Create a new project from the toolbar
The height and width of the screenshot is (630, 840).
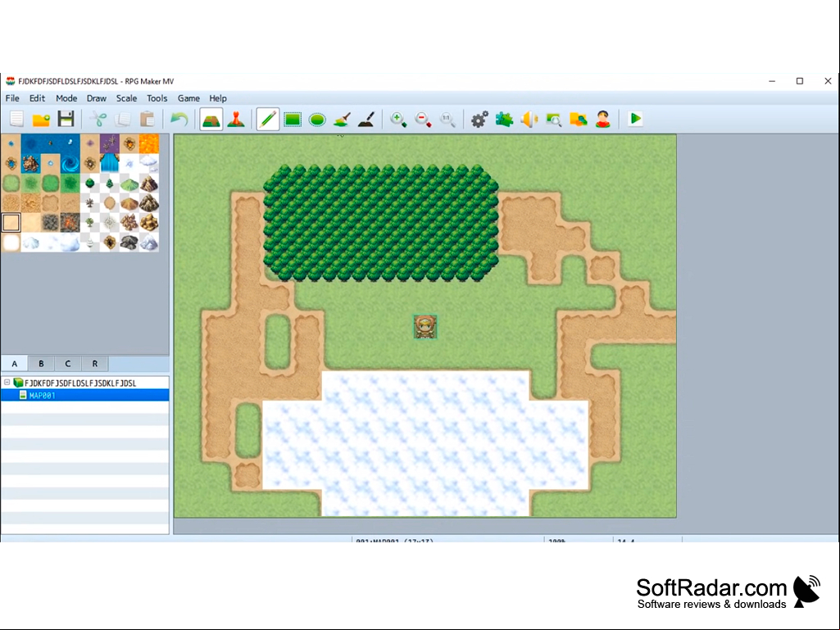(x=16, y=119)
